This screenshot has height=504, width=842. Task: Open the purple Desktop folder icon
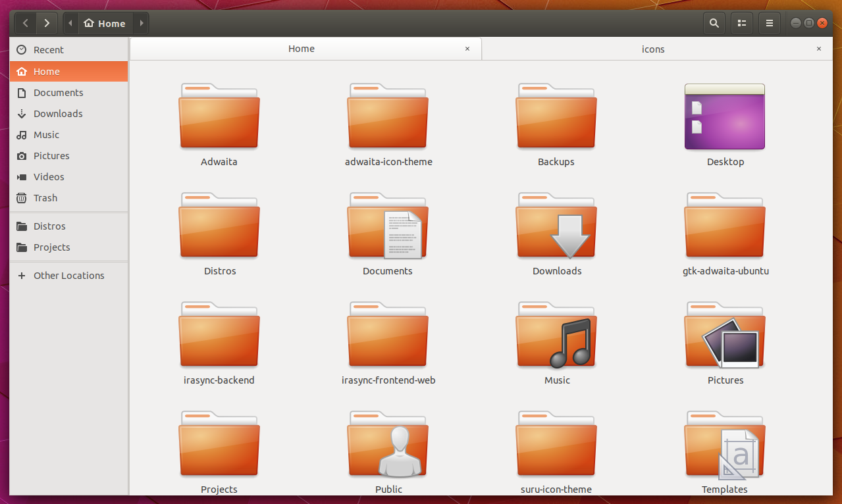pyautogui.click(x=724, y=116)
